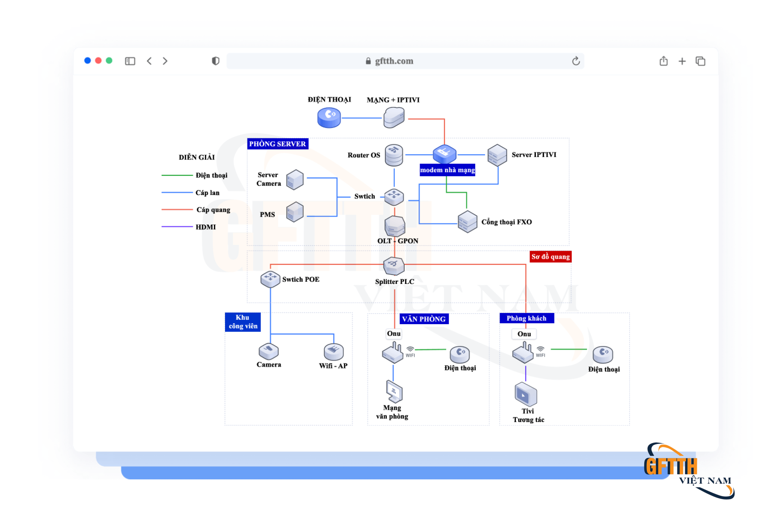Select the Tivi Tương tác icon
The image size is (779, 532).
pos(526,394)
